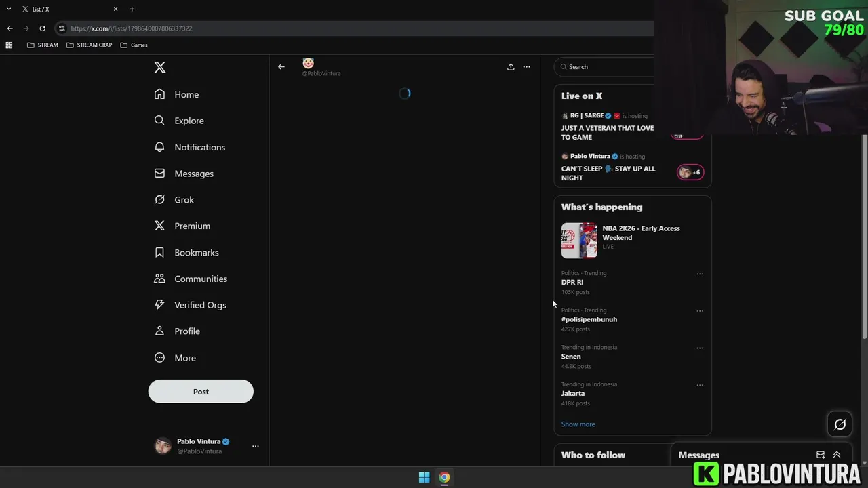Reload the page
Viewport: 868px width, 488px height.
tap(42, 28)
